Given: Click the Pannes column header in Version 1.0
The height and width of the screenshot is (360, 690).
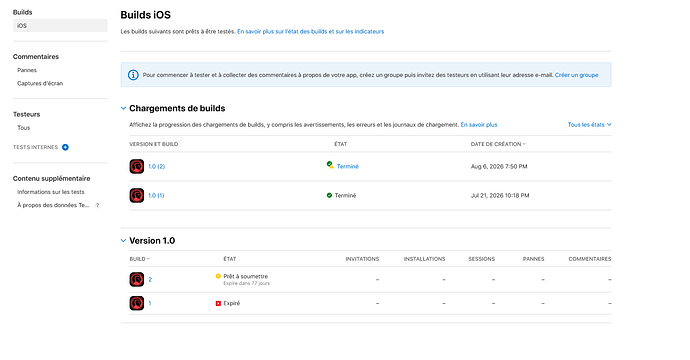Looking at the screenshot, I should [533, 259].
